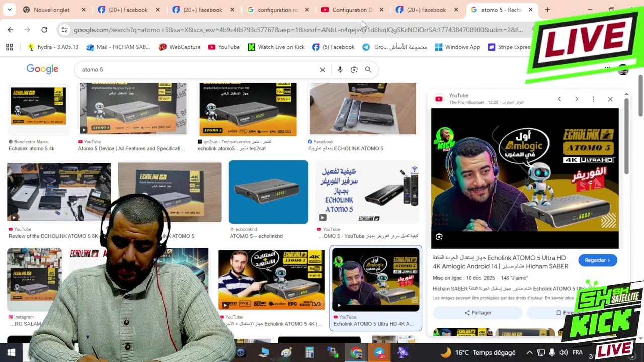Click the Regarder button in preview panel

click(597, 260)
